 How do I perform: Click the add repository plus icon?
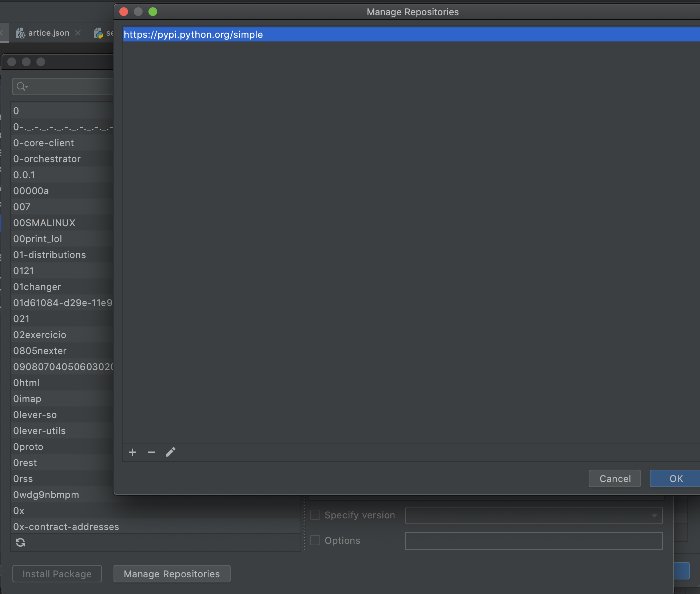tap(132, 452)
